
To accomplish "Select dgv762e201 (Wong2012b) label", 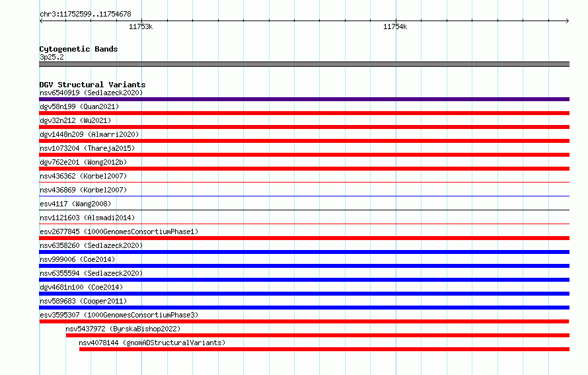I will pos(83,162).
